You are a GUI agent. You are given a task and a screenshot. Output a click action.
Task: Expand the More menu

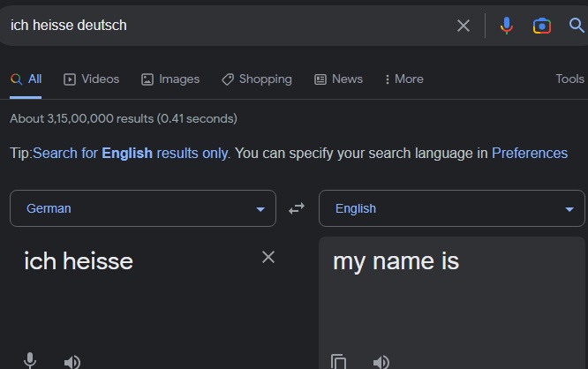pyautogui.click(x=404, y=79)
